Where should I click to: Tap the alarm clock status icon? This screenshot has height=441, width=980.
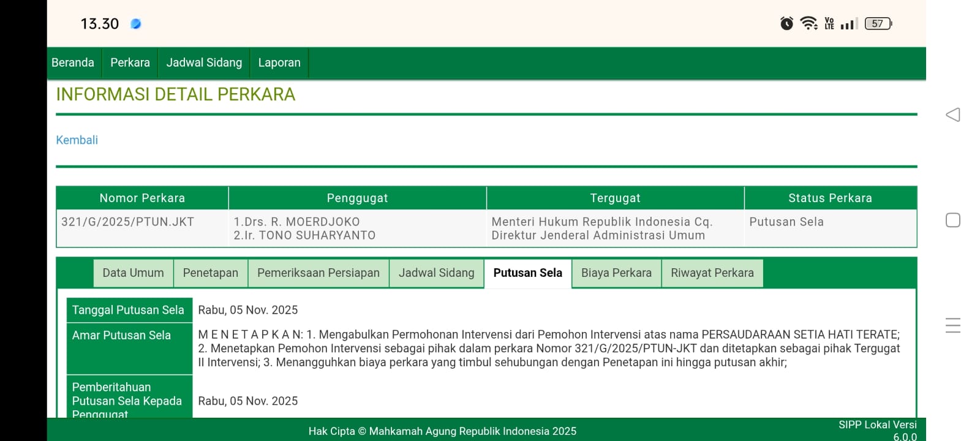tap(786, 23)
